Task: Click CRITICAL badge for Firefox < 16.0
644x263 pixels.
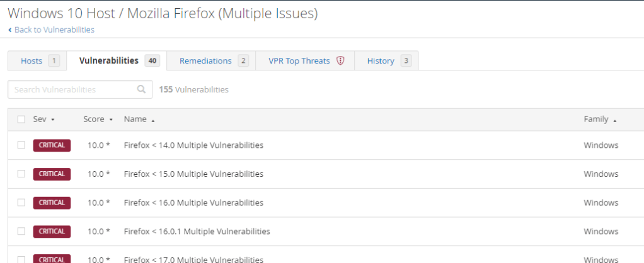Action: click(x=52, y=203)
